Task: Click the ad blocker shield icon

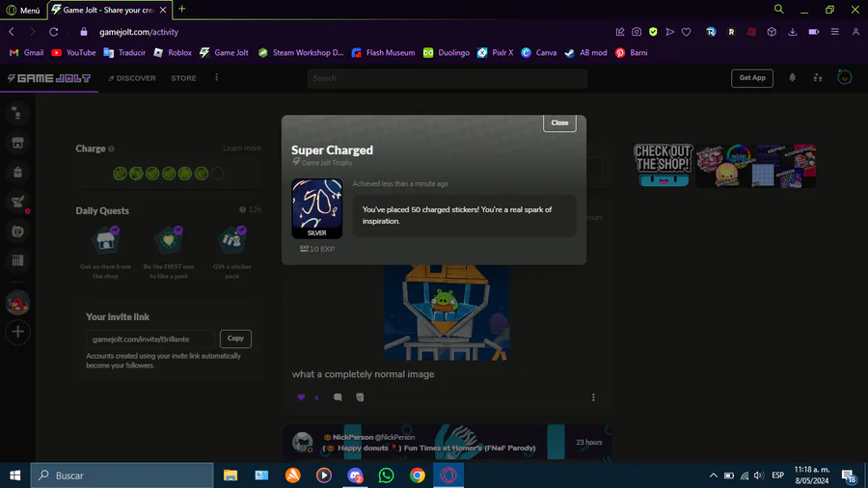Action: click(x=653, y=32)
